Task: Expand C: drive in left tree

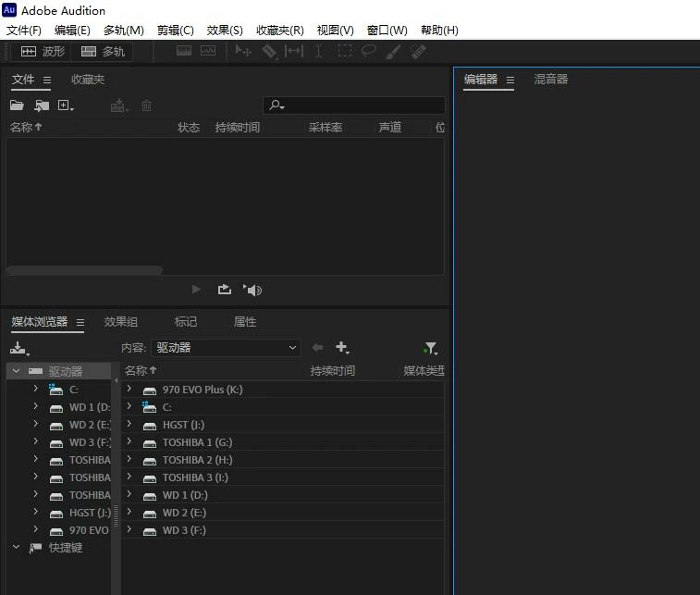Action: 36,388
